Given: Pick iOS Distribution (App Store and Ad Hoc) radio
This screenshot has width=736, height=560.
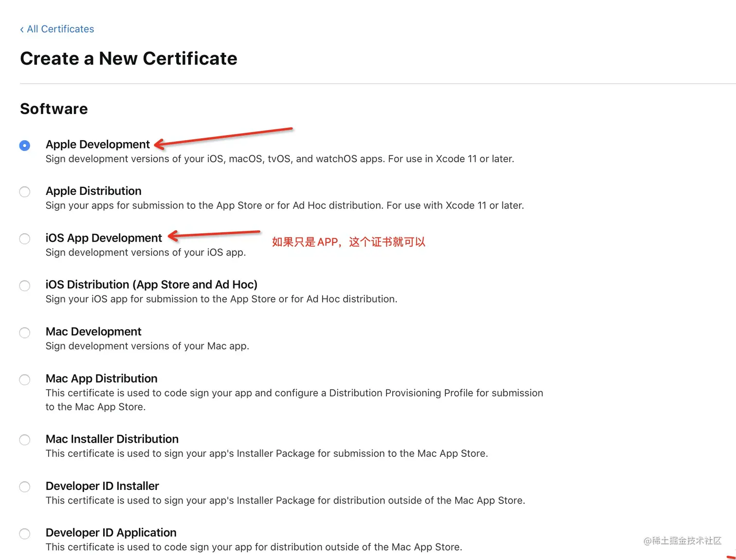Looking at the screenshot, I should coord(25,286).
